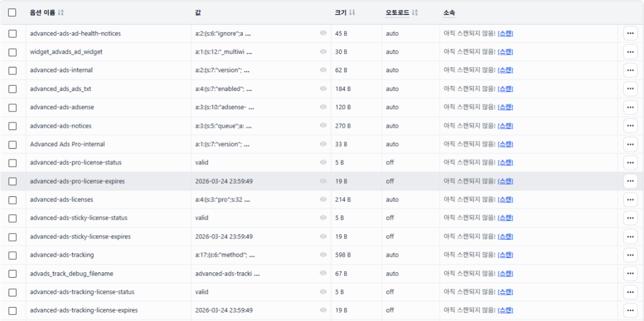Screen dimensions: 644x321
Task: Start scan via 스캔 link for advanced-ads-adsense
Action: click(505, 107)
